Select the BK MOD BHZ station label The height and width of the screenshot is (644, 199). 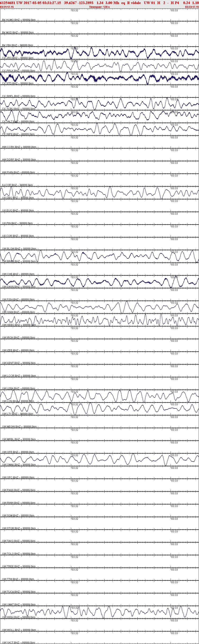[x=18, y=32]
